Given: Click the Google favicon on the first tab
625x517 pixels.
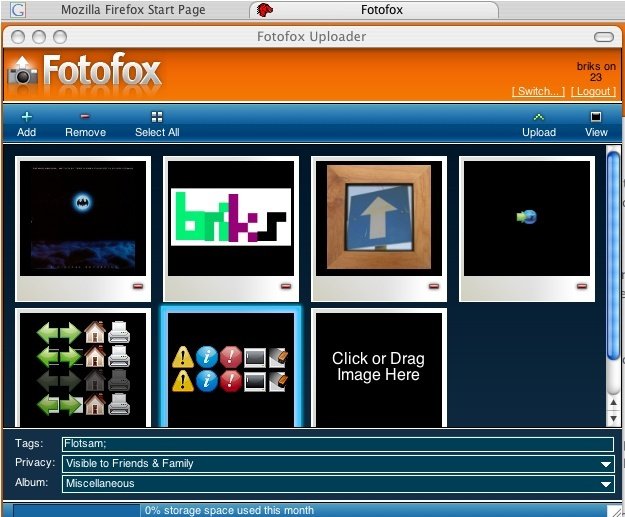Looking at the screenshot, I should (18, 10).
